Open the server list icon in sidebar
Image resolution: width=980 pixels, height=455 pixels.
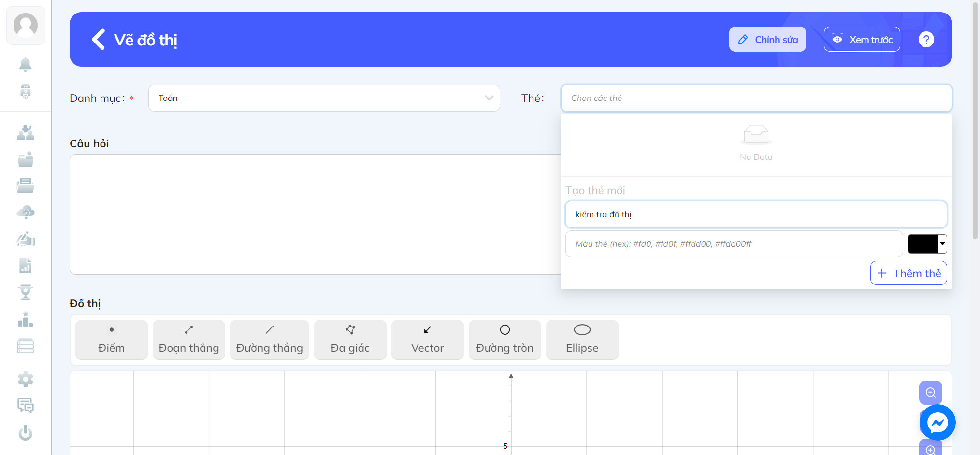point(26,345)
